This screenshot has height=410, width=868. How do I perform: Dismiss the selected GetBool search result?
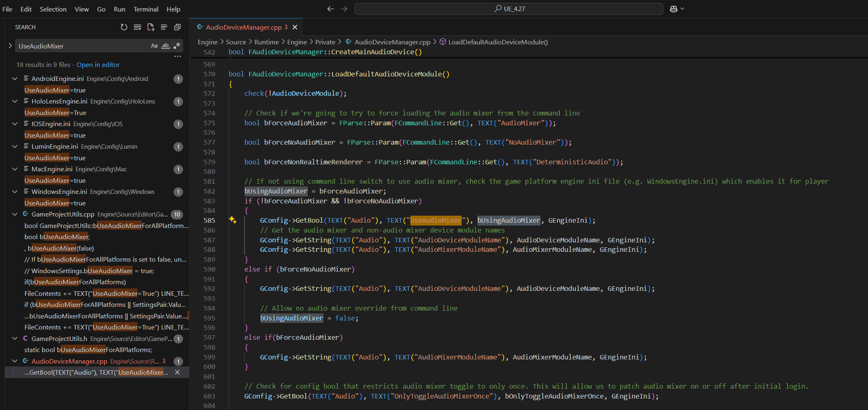177,372
